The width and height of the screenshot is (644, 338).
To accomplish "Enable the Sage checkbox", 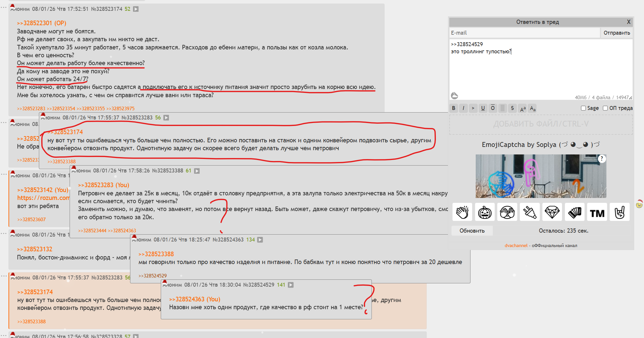I will (583, 108).
